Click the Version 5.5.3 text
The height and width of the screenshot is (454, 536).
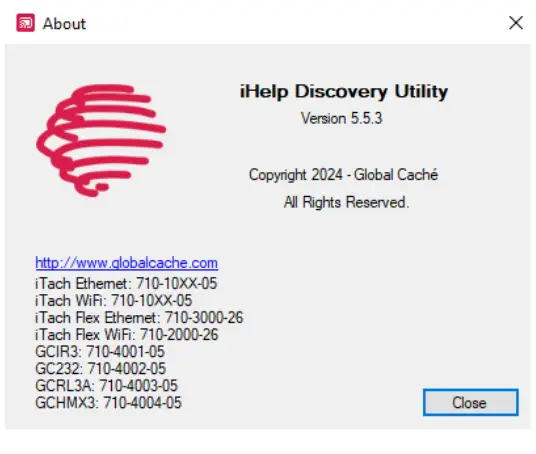(x=341, y=119)
